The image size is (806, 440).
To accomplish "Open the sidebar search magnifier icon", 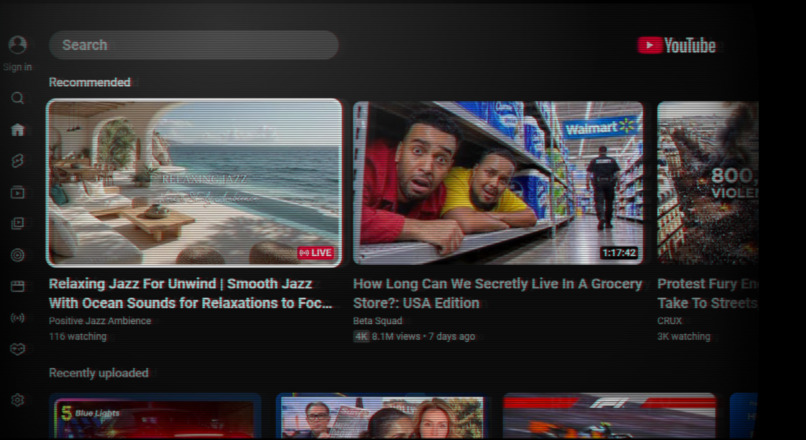I will point(17,98).
